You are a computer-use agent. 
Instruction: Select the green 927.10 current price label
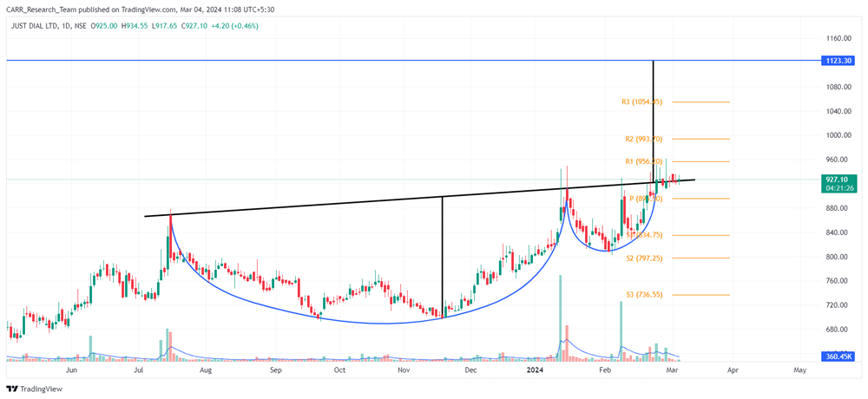838,180
